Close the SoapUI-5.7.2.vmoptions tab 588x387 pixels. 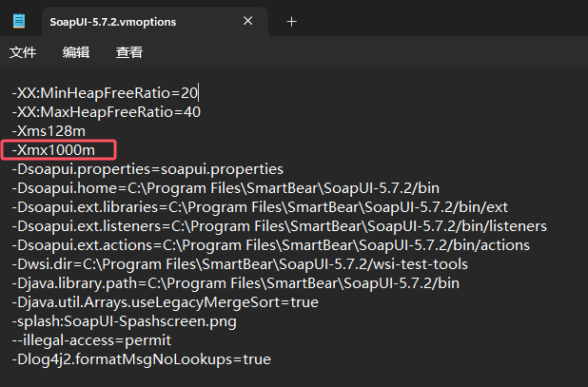coord(248,21)
